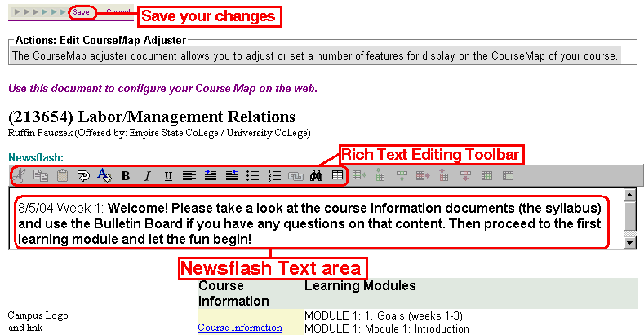The width and height of the screenshot is (644, 335).
Task: Click the binoculars find icon
Action: (x=316, y=176)
